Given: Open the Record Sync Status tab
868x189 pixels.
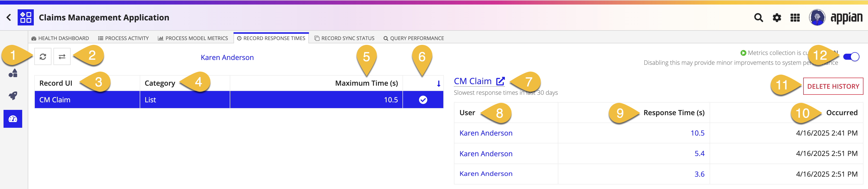Looking at the screenshot, I should [344, 38].
